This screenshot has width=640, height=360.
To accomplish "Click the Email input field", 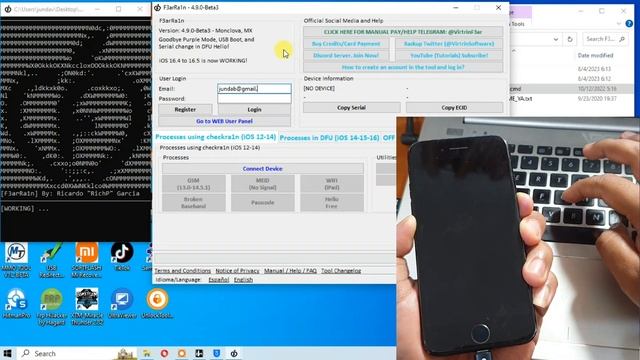I will (x=254, y=89).
